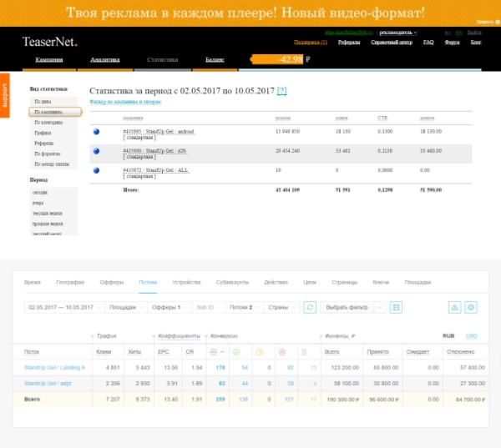The image size is (501, 448).
Task: Click the TeaserNet logo
Action: pos(49,42)
